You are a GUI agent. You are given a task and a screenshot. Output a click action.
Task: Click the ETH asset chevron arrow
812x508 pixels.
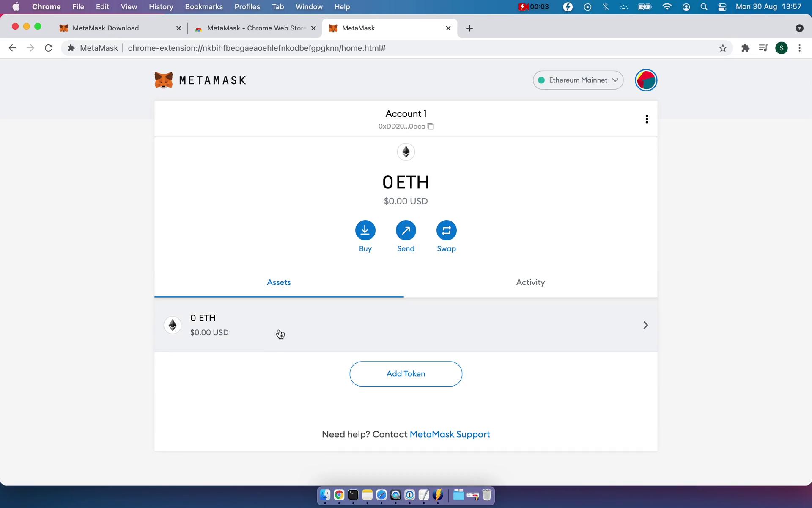click(x=645, y=325)
